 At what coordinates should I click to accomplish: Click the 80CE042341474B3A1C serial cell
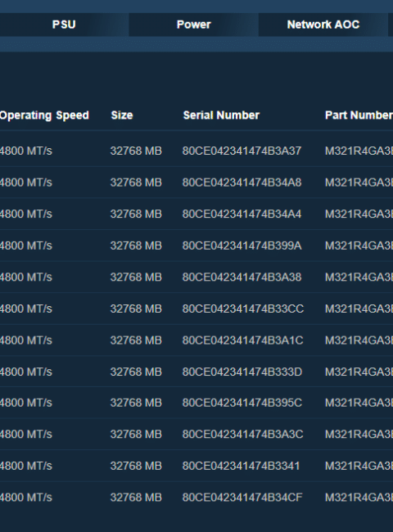(242, 340)
